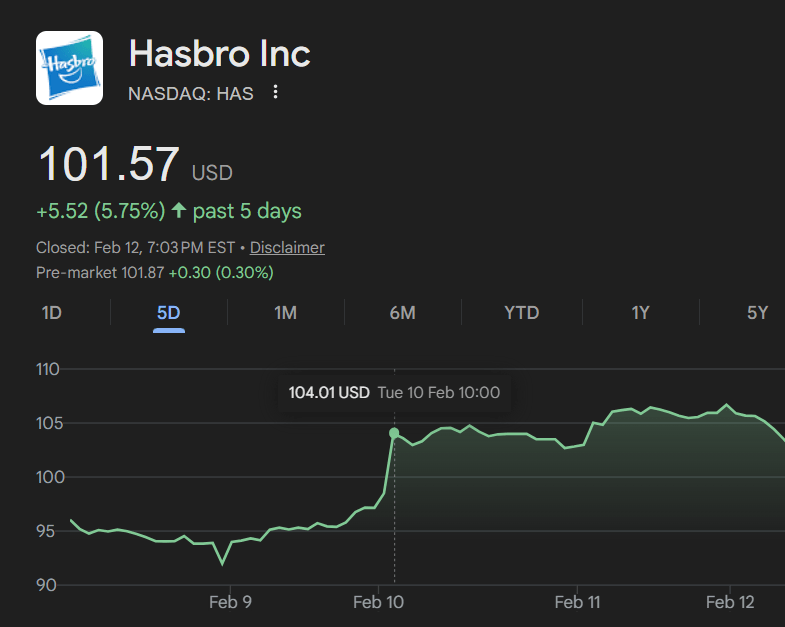Screen dimensions: 785x627
Task: Select the YTD range tab
Action: [x=521, y=313]
